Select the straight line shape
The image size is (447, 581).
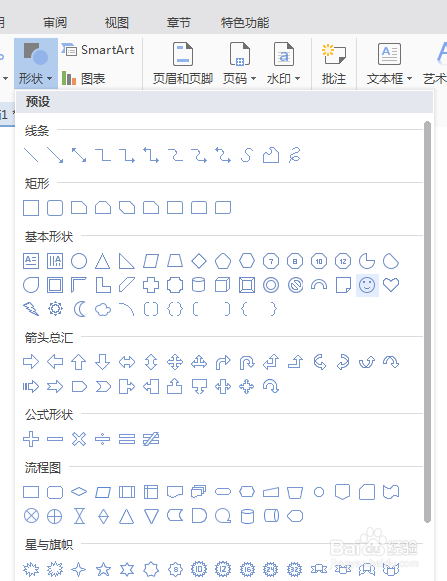(31, 155)
